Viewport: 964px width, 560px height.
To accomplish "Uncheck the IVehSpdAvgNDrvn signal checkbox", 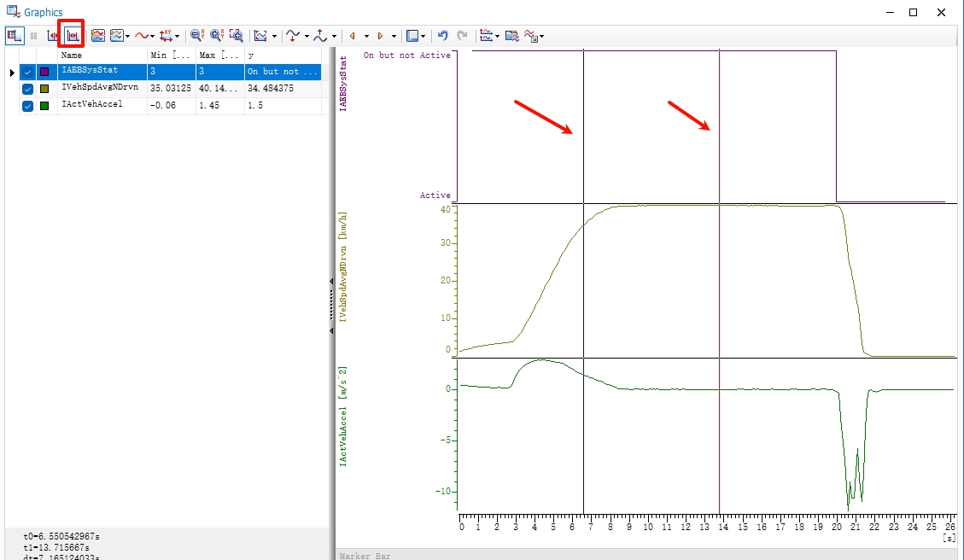I will point(28,89).
